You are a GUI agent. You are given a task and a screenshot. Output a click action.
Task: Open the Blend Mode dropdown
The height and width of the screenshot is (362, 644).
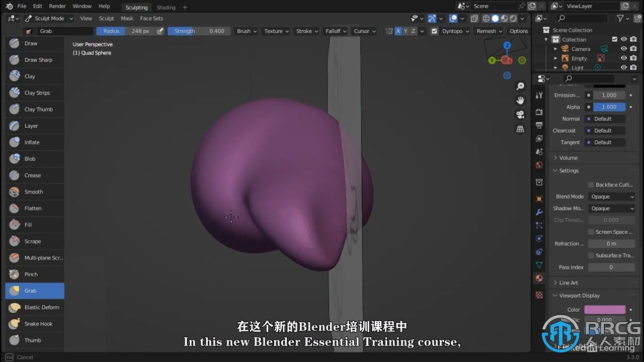[612, 197]
